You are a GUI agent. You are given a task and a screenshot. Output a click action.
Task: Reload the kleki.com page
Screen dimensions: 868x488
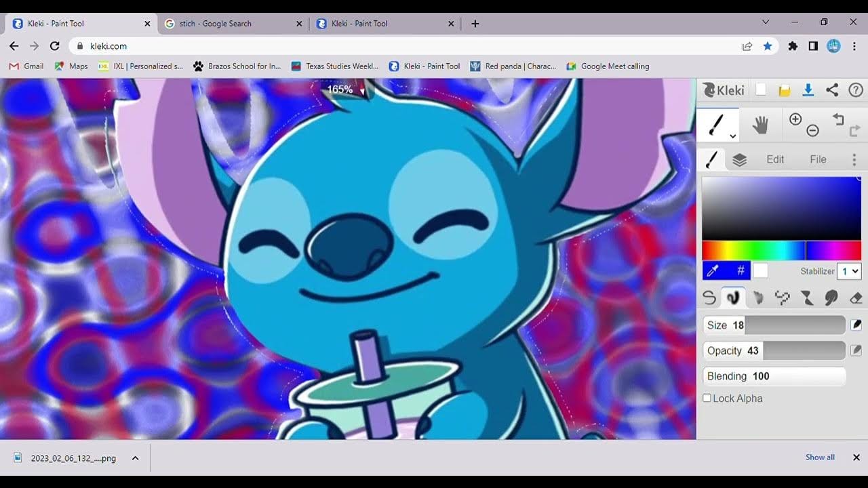55,46
